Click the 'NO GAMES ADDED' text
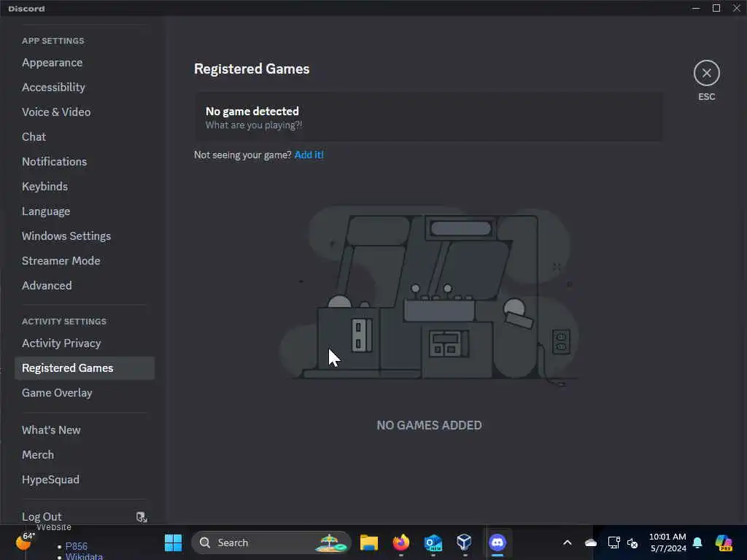Screen dimensions: 747x560 (x=429, y=425)
